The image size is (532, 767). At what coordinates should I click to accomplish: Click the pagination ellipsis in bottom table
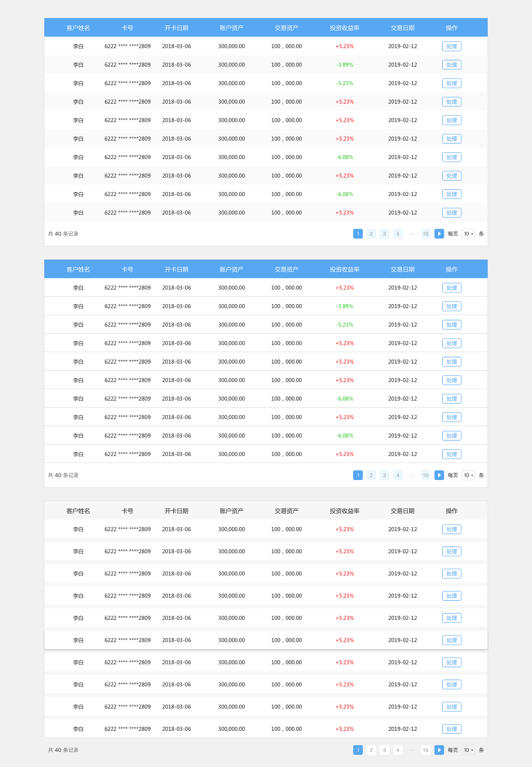click(412, 750)
